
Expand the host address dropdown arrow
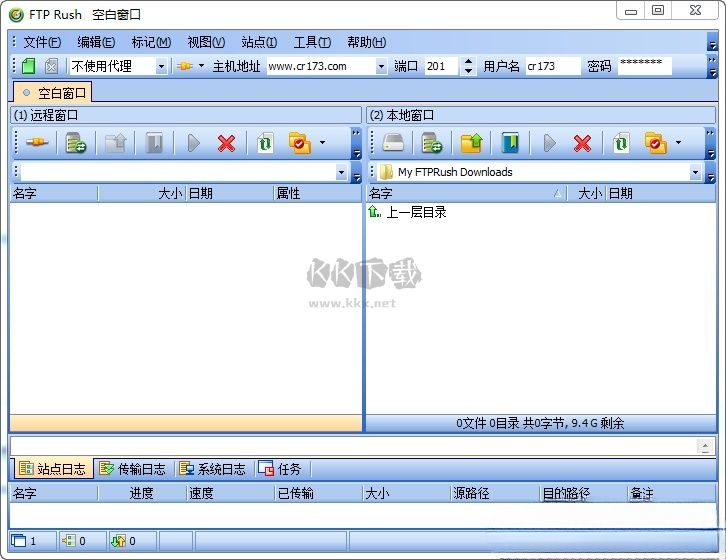381,67
